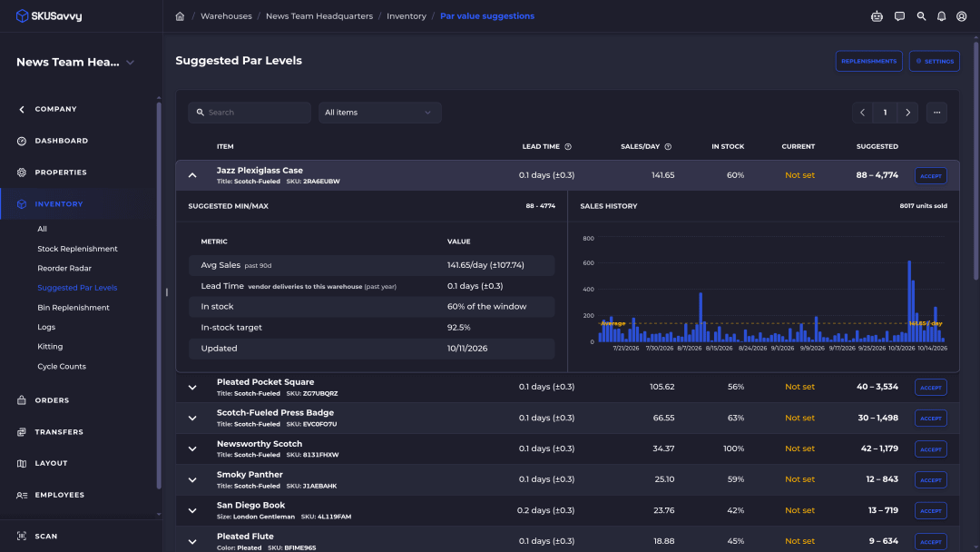Open Cycle Counts submenu item

pos(62,366)
